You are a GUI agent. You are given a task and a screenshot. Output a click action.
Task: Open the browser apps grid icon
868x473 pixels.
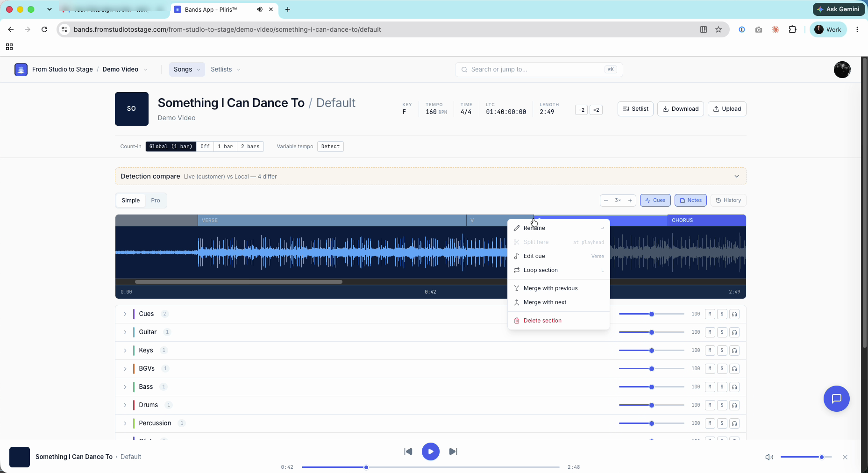9,47
